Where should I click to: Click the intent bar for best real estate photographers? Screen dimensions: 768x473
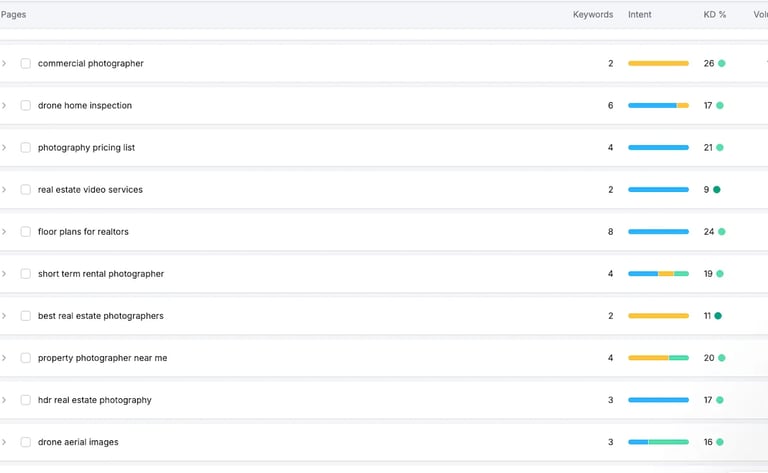point(658,316)
